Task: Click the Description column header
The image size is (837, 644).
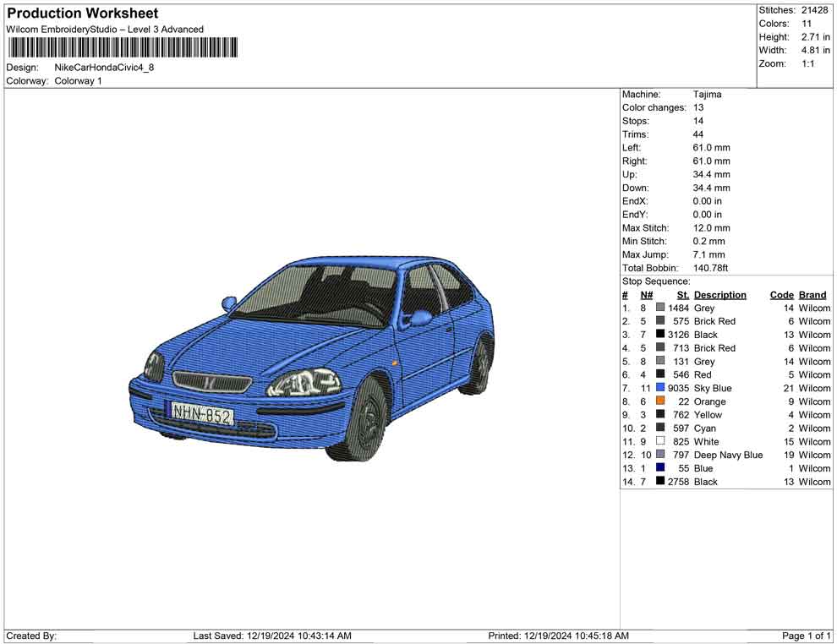Action: coord(720,294)
